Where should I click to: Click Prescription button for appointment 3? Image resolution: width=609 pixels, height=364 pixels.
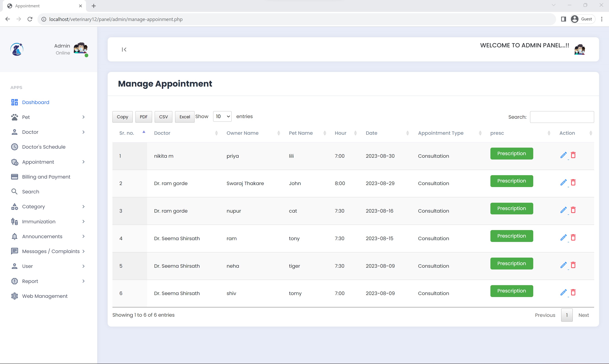[x=511, y=208]
